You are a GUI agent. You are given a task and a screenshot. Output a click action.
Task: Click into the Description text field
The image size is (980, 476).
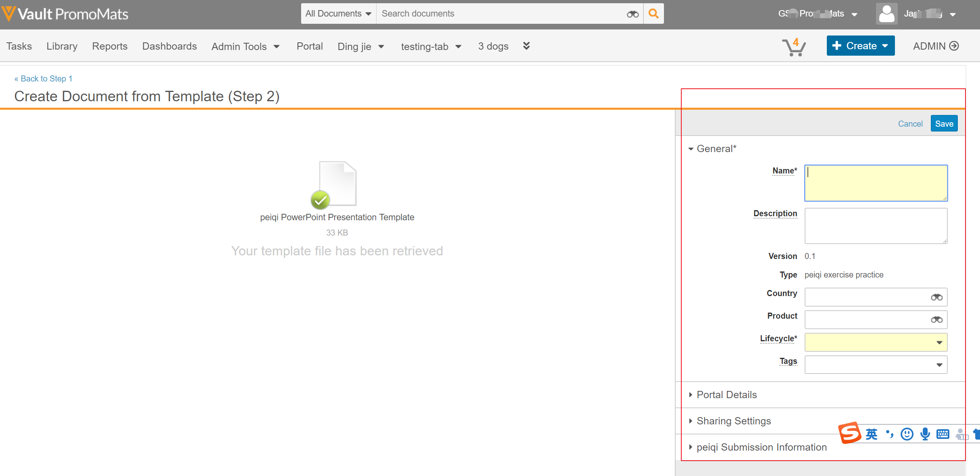[x=876, y=225]
